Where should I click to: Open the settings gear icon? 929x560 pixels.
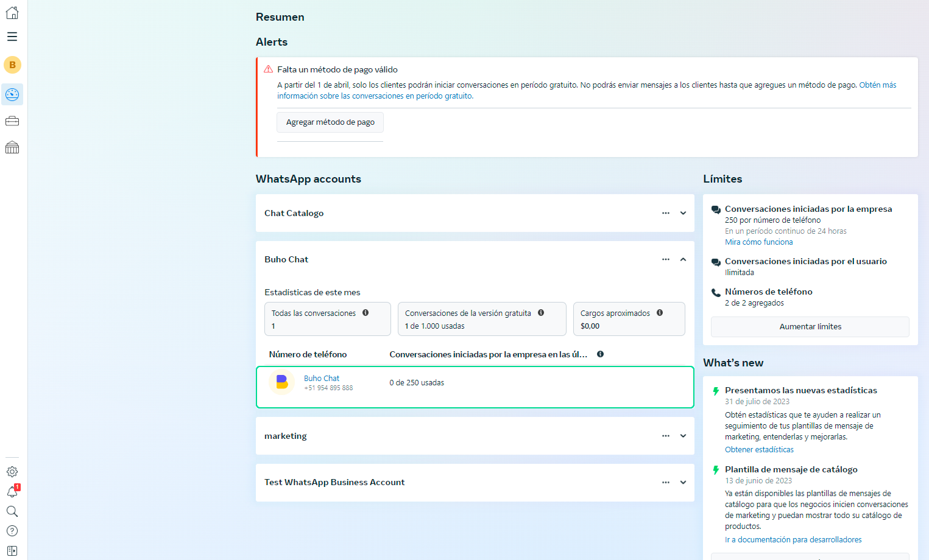12,472
